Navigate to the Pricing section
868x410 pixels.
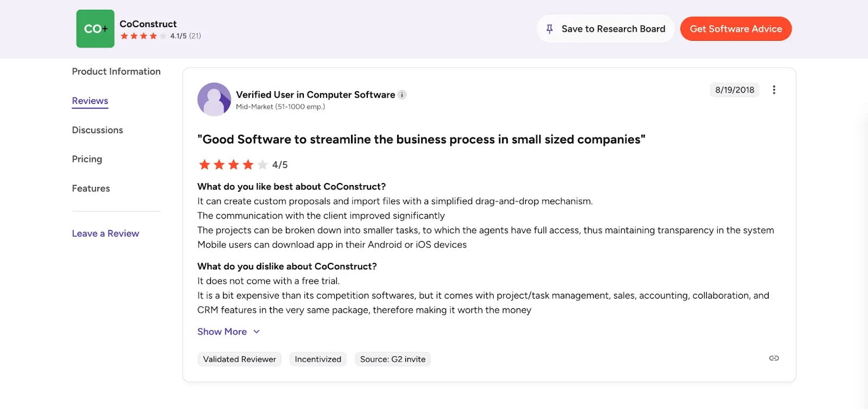coord(87,159)
